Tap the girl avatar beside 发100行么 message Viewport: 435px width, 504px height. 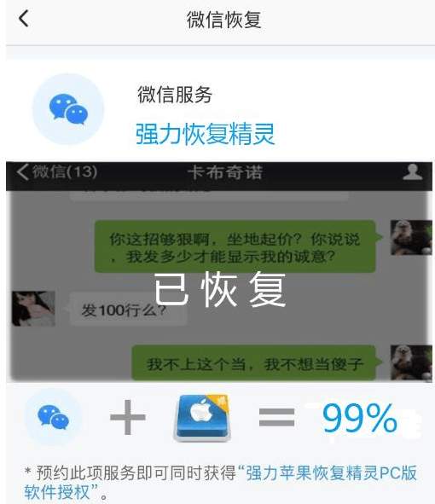pos(33,309)
